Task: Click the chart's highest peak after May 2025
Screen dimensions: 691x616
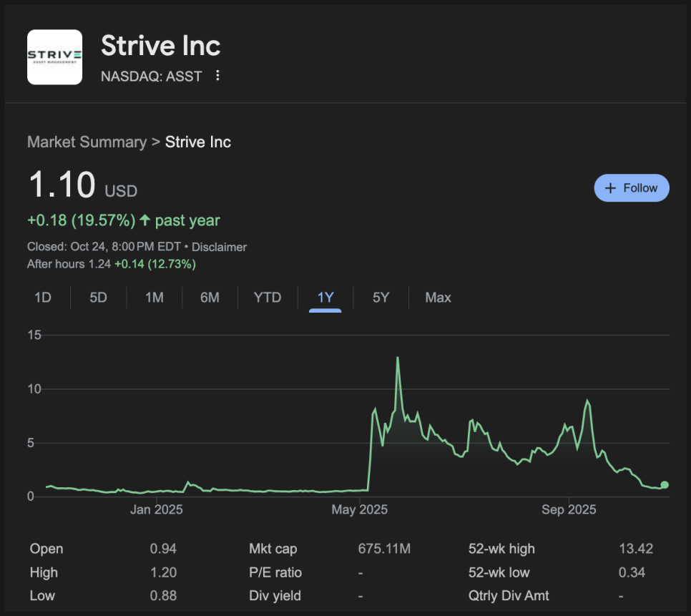Action: (398, 358)
